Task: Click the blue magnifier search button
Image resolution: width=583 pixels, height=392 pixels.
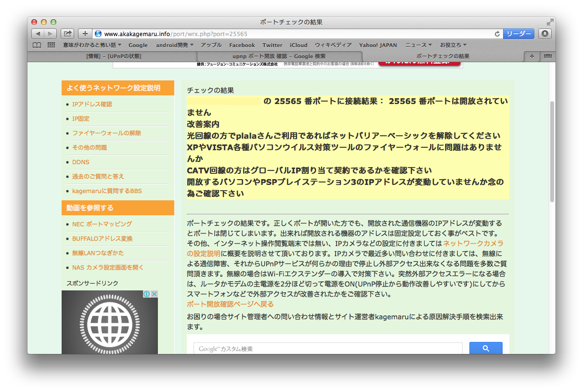Action: pyautogui.click(x=485, y=348)
